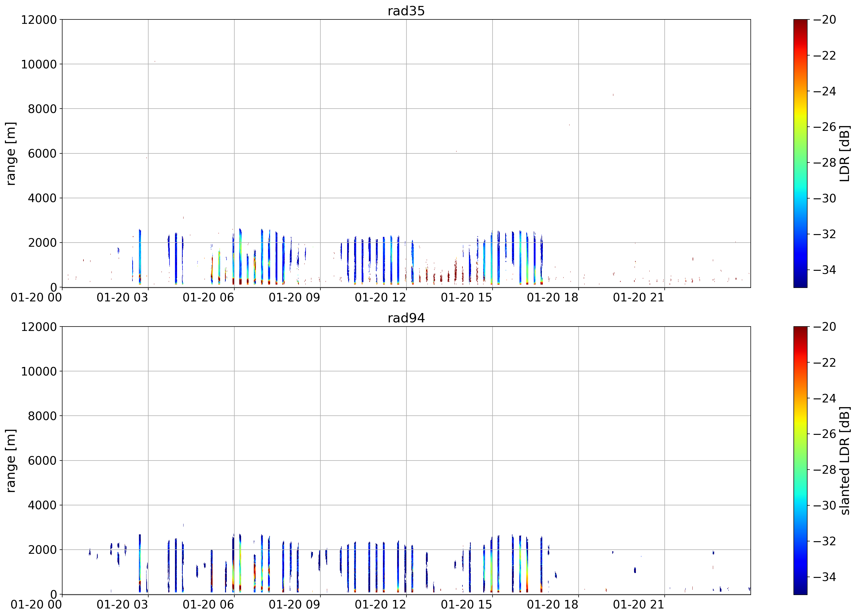The image size is (857, 616).
Task: Click the 01-20 03 tick on rad35 axis
Action: [122, 298]
